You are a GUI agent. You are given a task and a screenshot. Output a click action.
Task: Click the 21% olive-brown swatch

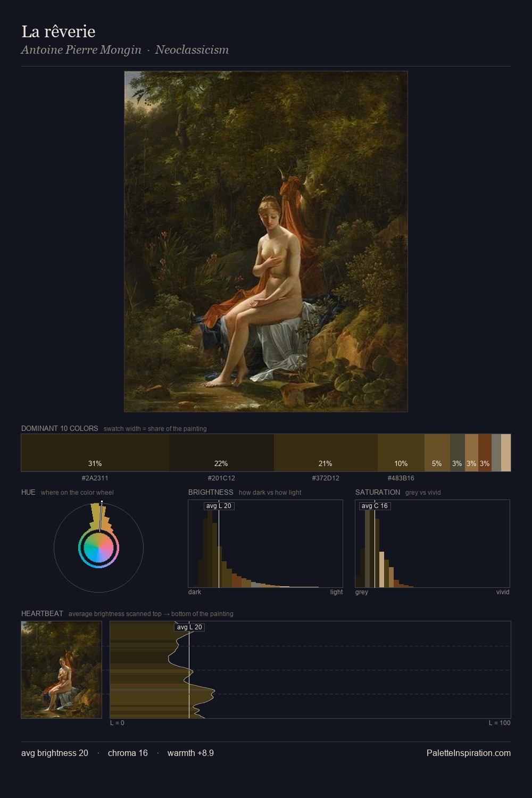[x=326, y=453]
